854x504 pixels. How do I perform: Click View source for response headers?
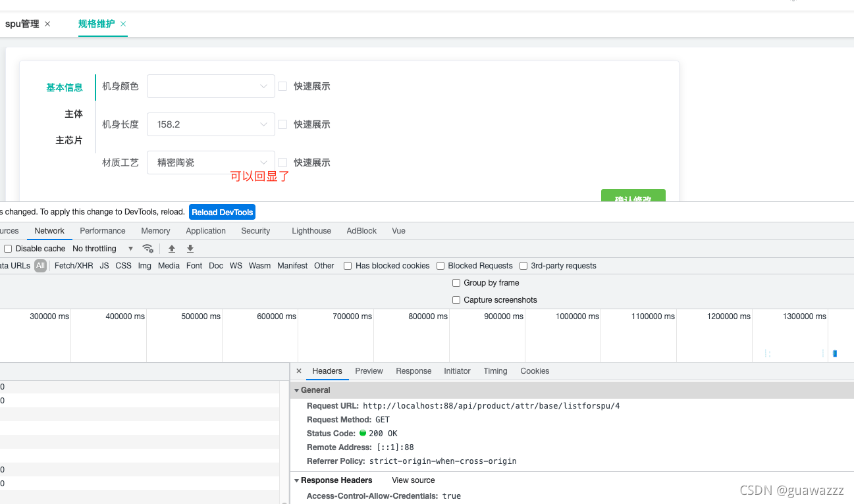pyautogui.click(x=414, y=480)
